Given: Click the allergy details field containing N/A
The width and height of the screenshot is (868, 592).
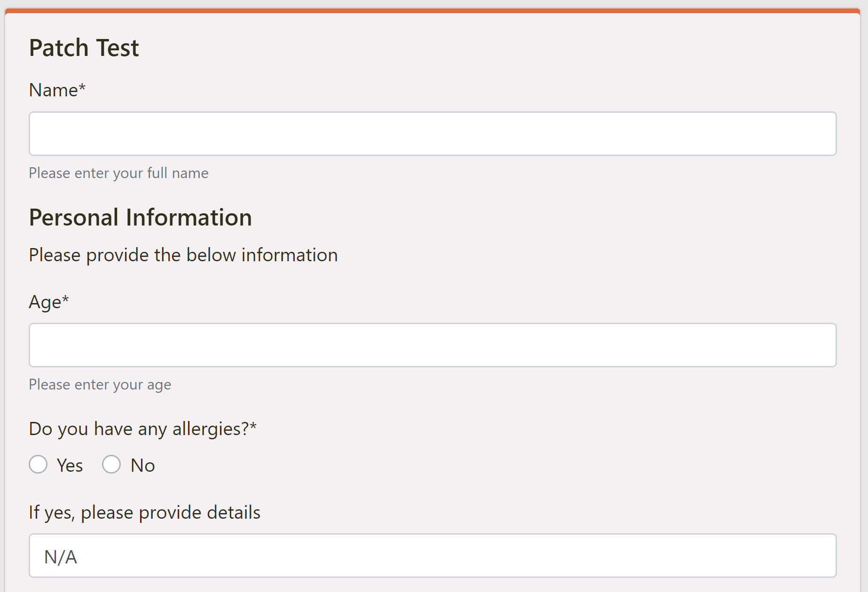Looking at the screenshot, I should [432, 556].
